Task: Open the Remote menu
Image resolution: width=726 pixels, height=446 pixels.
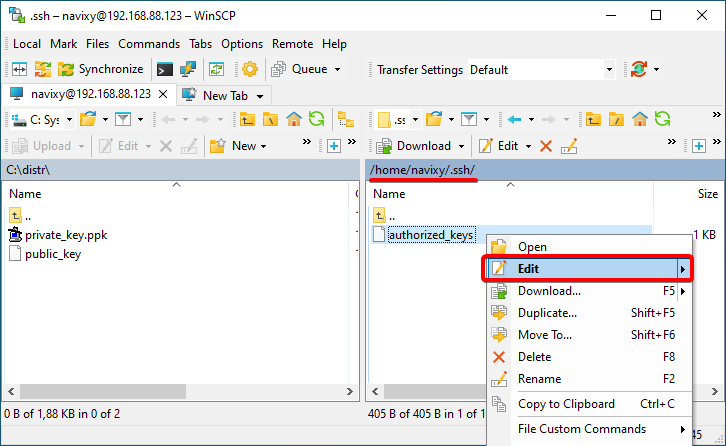Action: [x=292, y=44]
